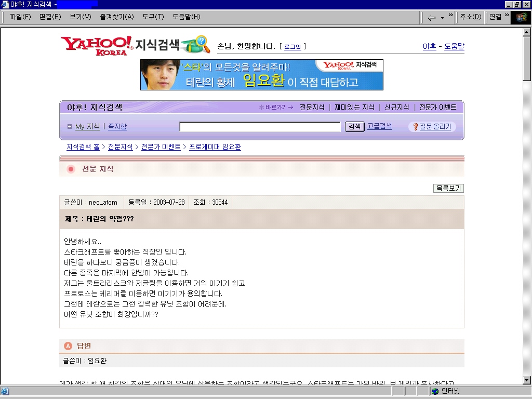This screenshot has height=399, width=532.
Task: Open the Back button history dropdown arrow
Action: 442,18
